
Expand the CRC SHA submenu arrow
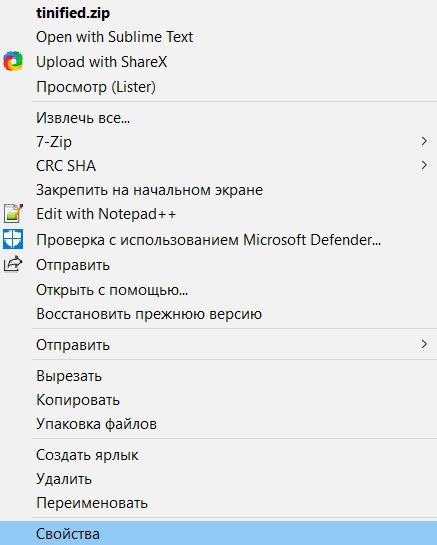[424, 165]
